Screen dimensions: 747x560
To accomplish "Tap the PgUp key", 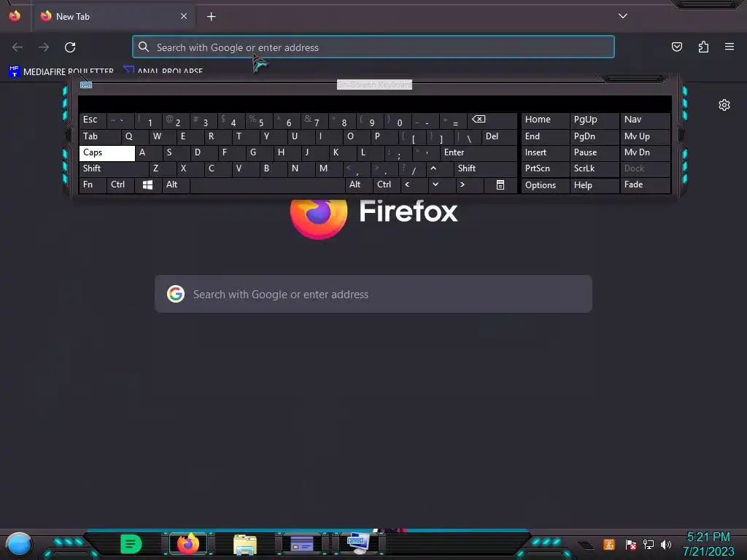I will 594,120.
